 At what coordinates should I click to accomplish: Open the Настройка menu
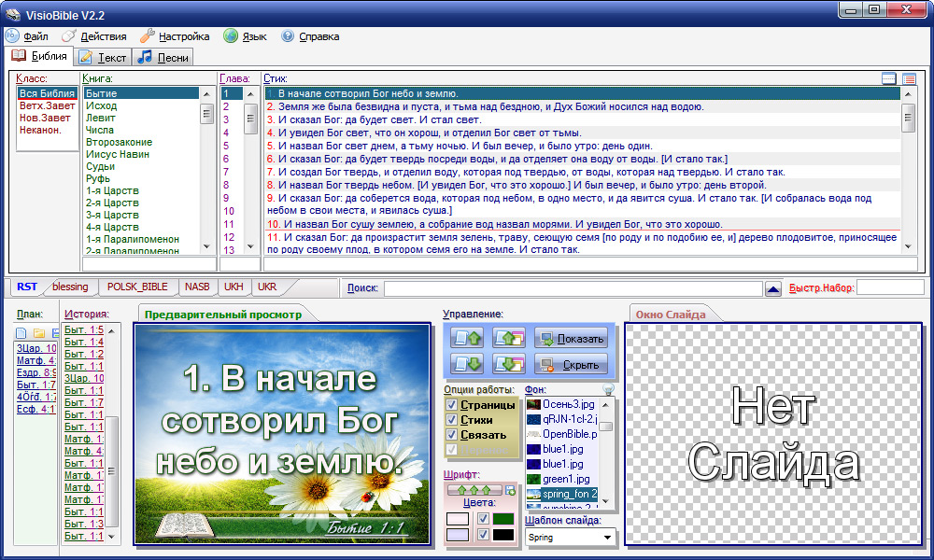click(x=175, y=36)
